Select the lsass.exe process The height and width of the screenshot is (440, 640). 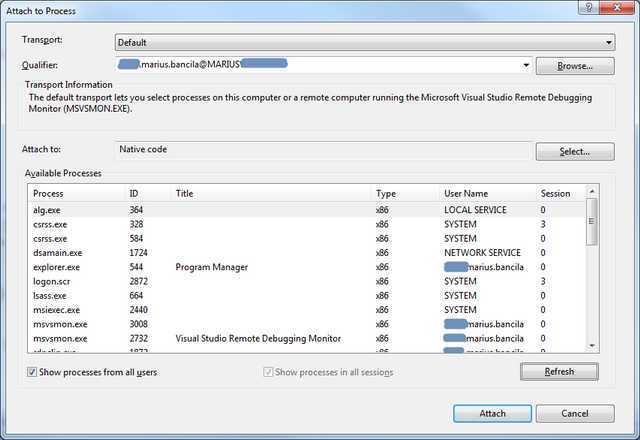point(307,296)
